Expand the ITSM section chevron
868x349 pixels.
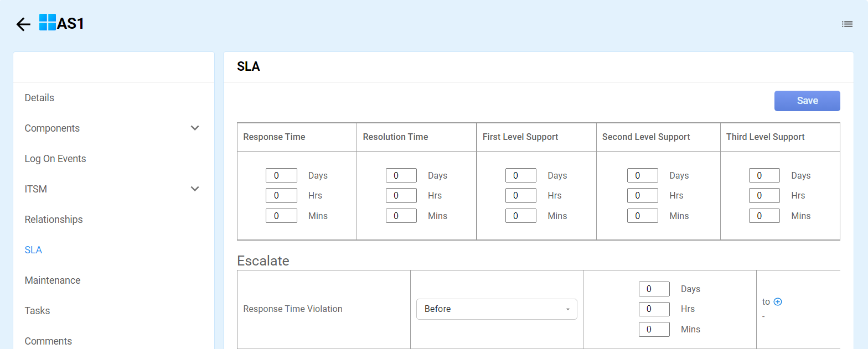(x=195, y=189)
